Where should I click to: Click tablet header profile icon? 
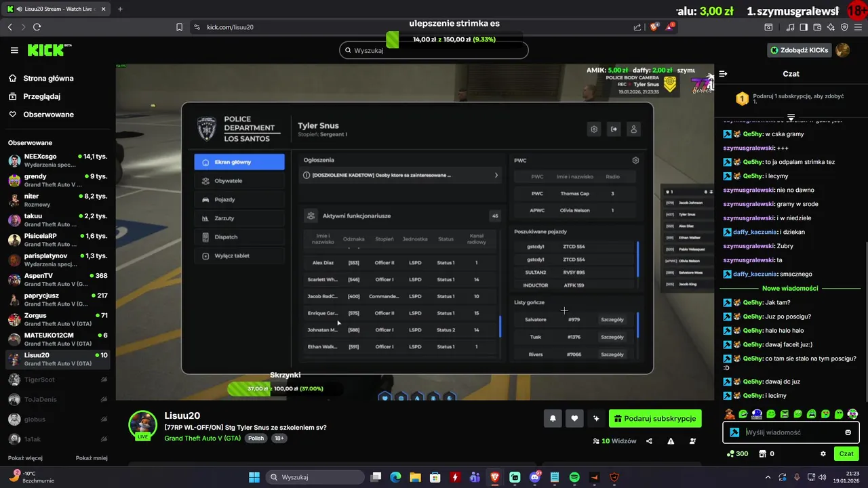633,129
